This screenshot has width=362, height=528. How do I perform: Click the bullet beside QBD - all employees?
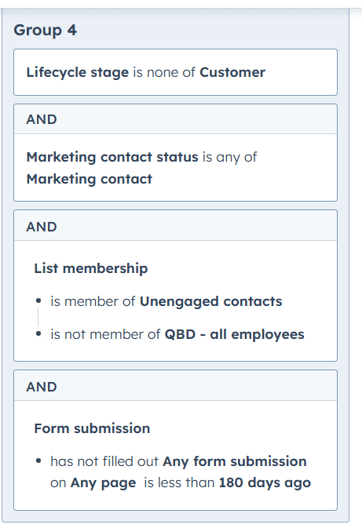(x=38, y=334)
